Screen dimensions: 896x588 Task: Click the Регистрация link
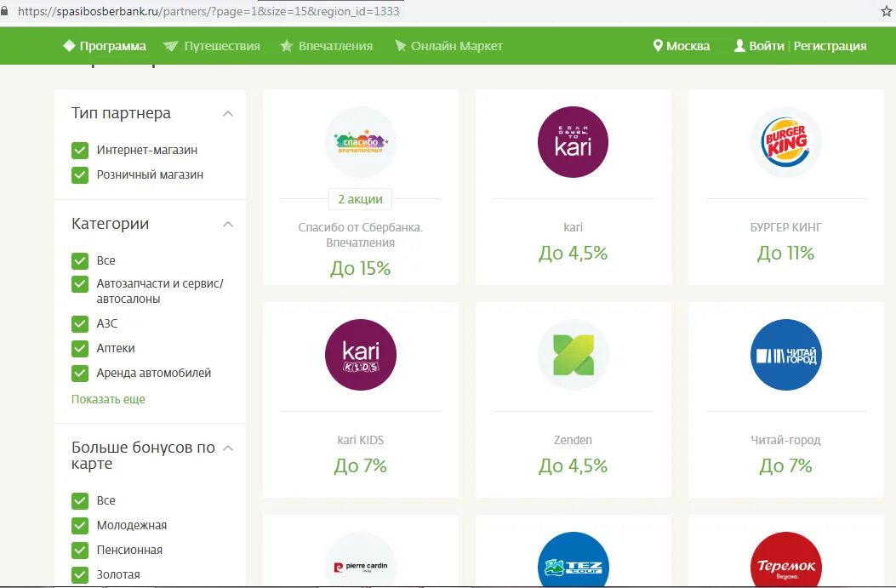830,46
